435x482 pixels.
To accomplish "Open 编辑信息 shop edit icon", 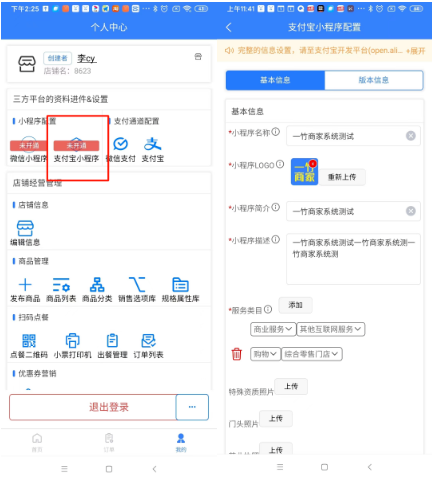I will point(25,228).
